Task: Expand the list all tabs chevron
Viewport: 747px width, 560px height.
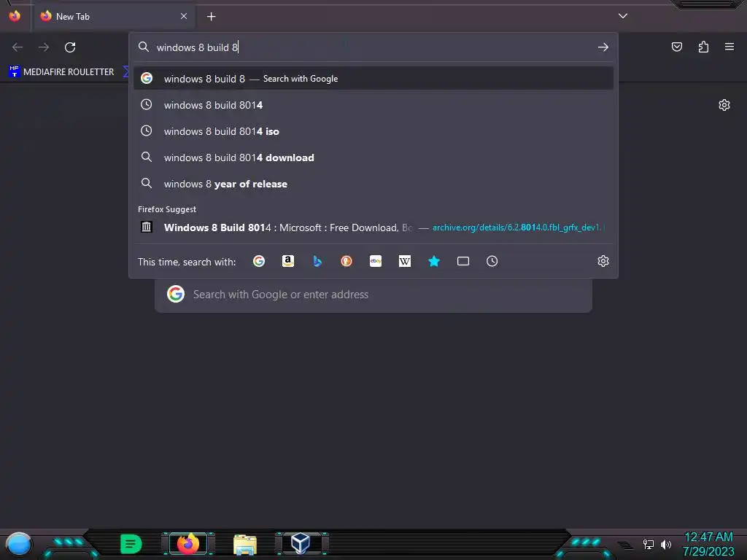Action: pos(623,16)
